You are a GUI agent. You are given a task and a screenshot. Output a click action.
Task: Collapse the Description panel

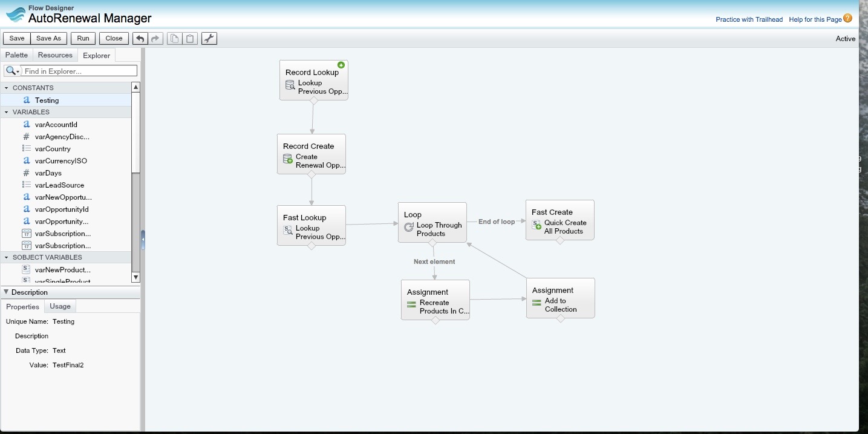click(x=6, y=292)
